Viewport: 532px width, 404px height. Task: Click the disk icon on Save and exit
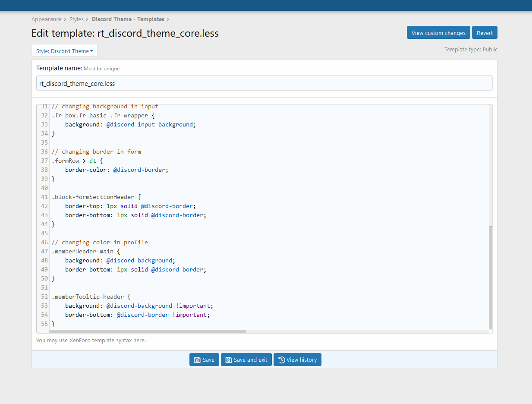pos(228,360)
